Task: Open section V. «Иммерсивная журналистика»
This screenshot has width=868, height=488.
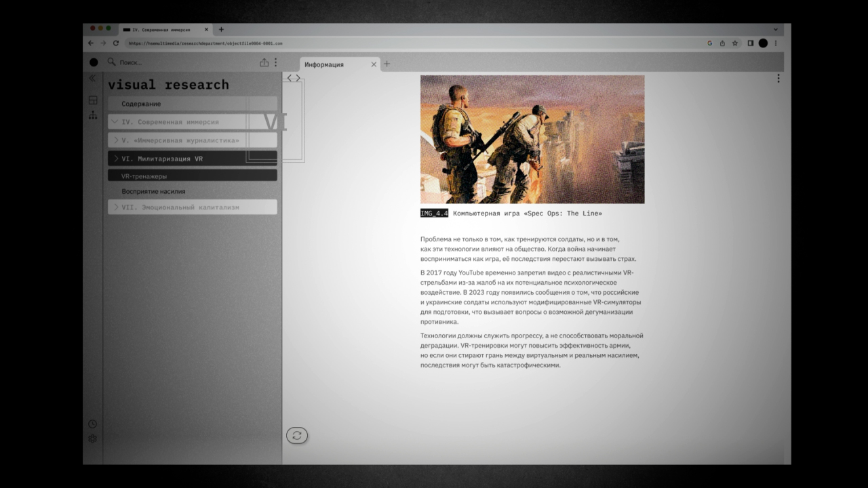Action: click(192, 140)
